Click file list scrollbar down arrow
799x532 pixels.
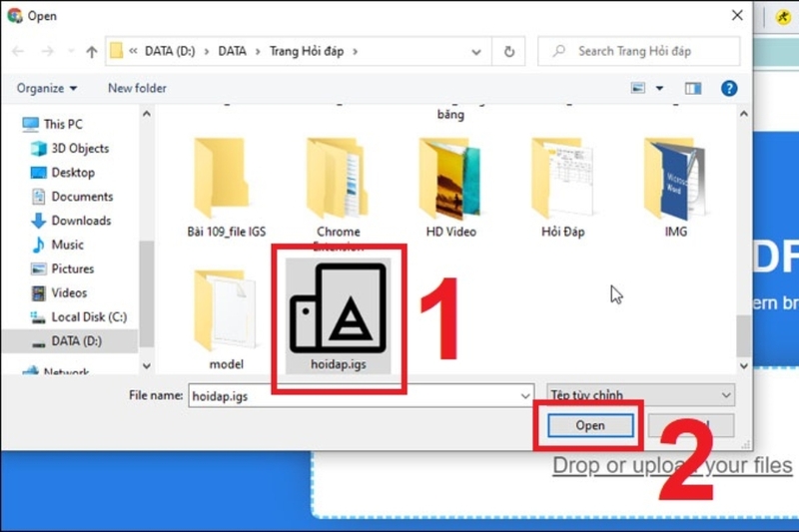tap(743, 366)
